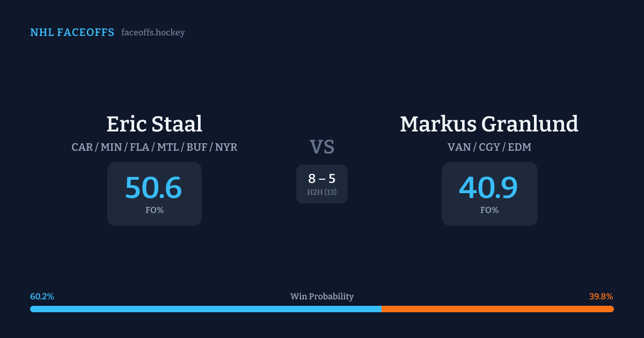Click the NHL FACEOFFS header title
The image size is (644, 338).
point(72,33)
